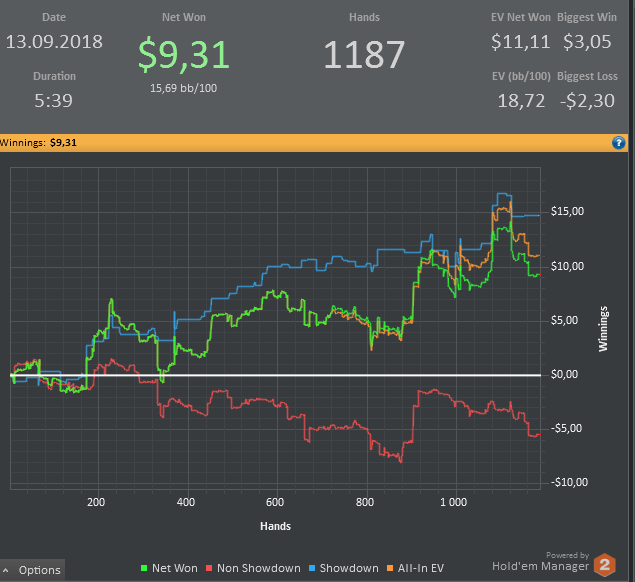
Task: Select the All-In EV legend label
Action: pos(421,568)
